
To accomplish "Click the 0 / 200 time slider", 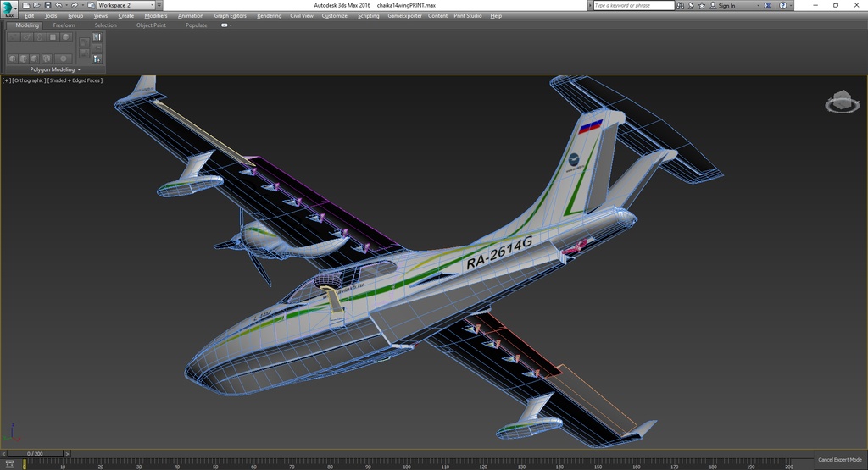I will (x=35, y=453).
